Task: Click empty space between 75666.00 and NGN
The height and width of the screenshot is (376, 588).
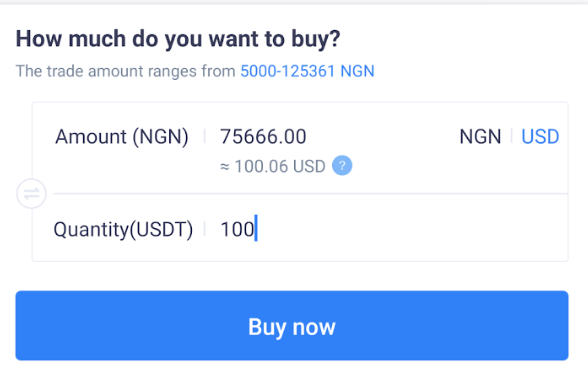Action: [x=382, y=136]
